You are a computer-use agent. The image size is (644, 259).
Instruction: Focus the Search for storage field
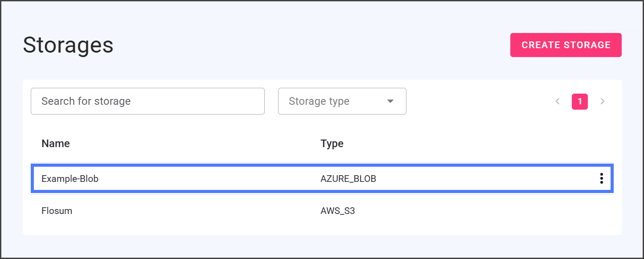tap(148, 101)
